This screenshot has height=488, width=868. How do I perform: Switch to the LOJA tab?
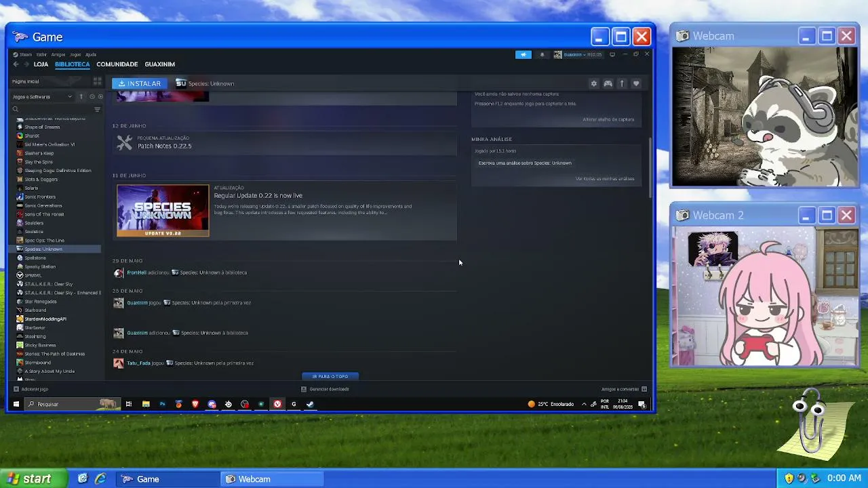pyautogui.click(x=41, y=64)
